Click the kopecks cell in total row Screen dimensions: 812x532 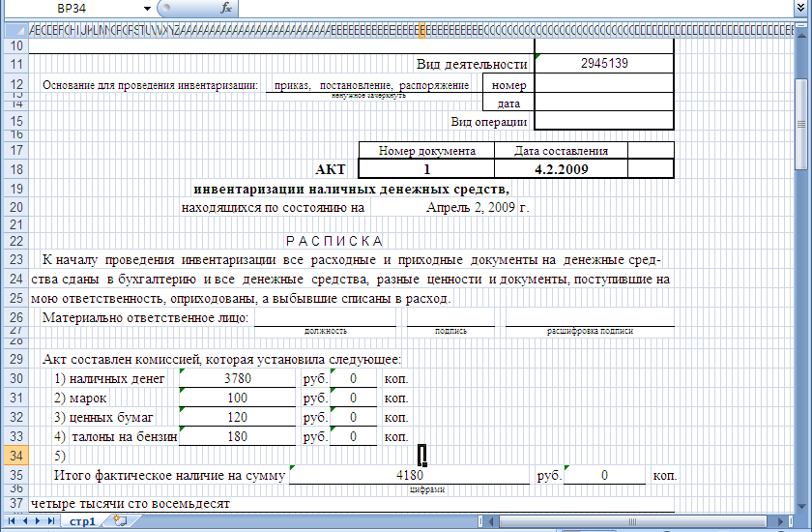(604, 475)
